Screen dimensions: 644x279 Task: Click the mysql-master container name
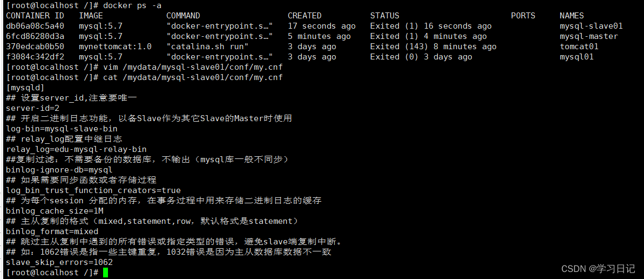click(588, 36)
